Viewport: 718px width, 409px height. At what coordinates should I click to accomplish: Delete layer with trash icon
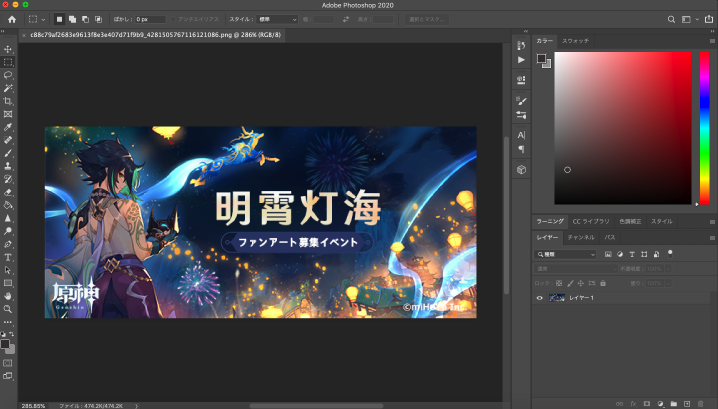pos(700,404)
